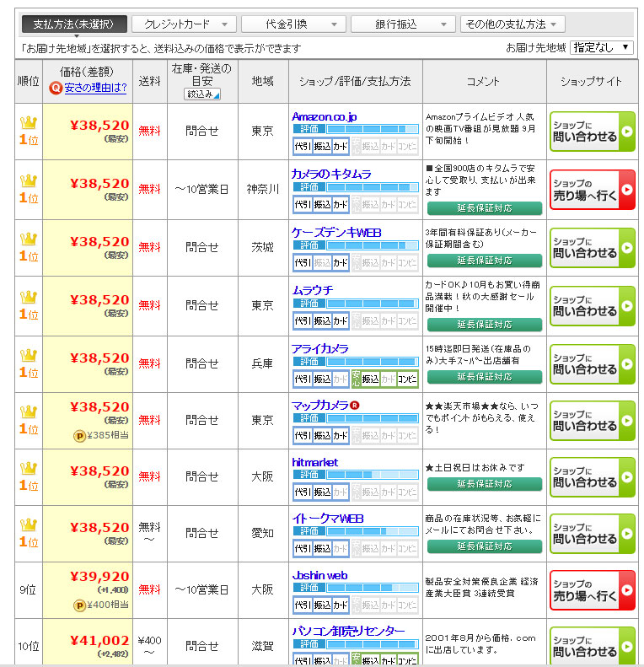Click the crown icon in Amazon.co.jp row
The image size is (644, 667).
point(29,123)
